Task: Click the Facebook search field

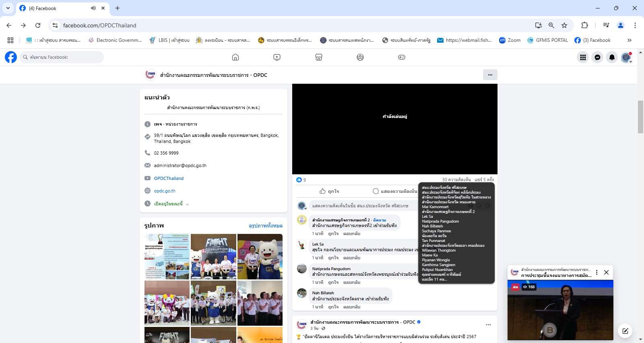Action: (62, 57)
